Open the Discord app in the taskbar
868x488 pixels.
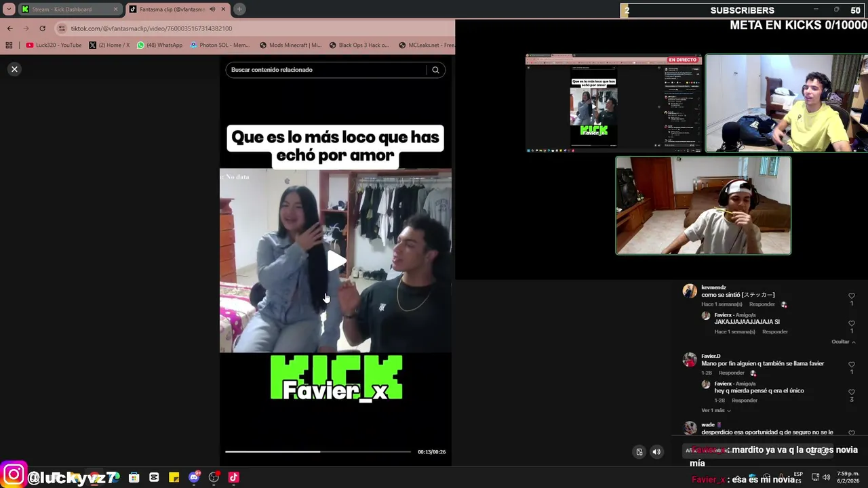tap(194, 477)
